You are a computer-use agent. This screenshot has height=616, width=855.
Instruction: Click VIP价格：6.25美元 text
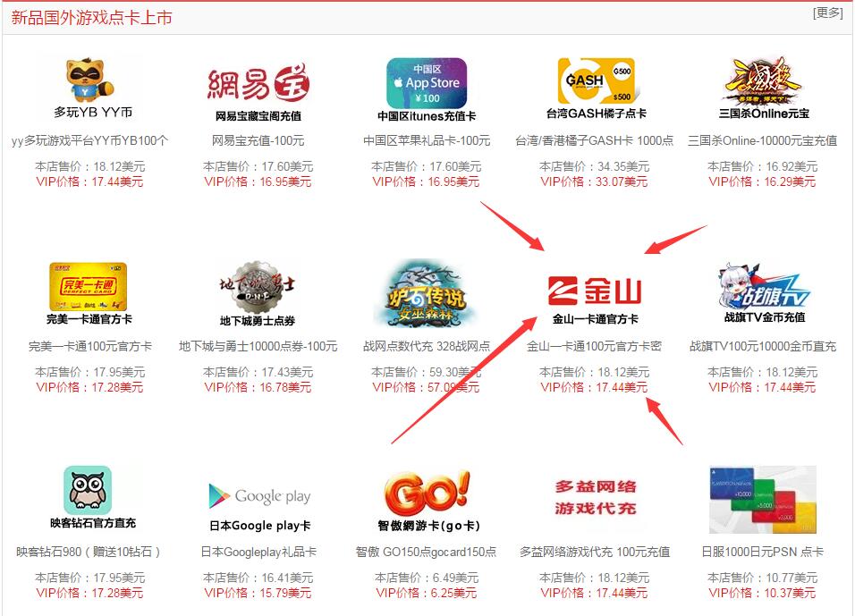pos(427,593)
